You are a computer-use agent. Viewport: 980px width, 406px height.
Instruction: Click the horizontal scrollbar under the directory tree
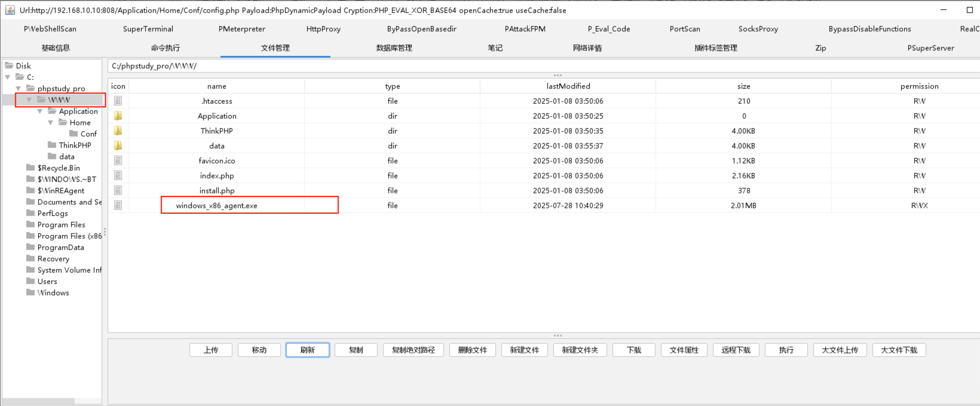click(38, 401)
